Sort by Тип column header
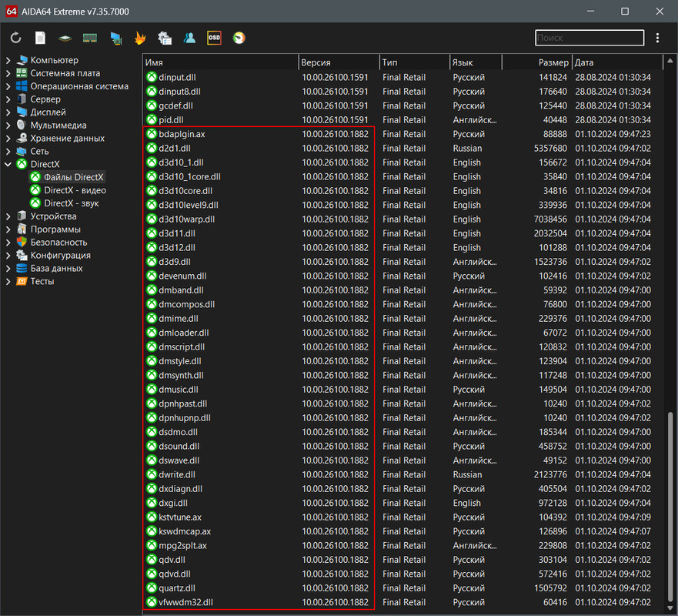This screenshot has height=616, width=678. [415, 62]
